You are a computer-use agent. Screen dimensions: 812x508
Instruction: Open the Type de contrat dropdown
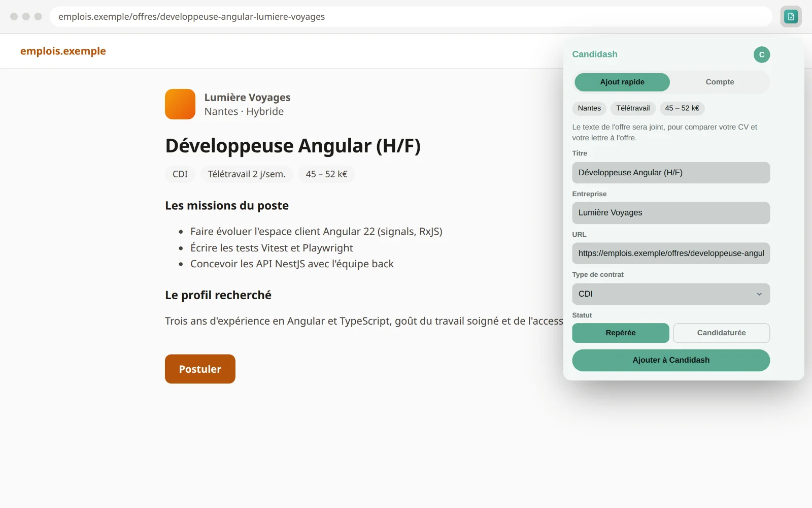(671, 294)
